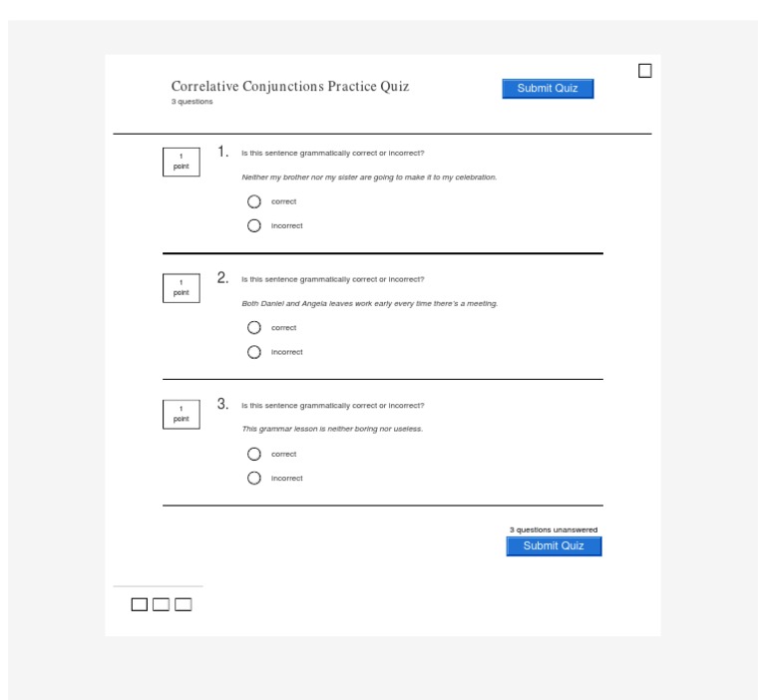Viewport: 766px width, 700px height.
Task: Mark question 2 as 'incorrect'
Action: [x=254, y=352]
